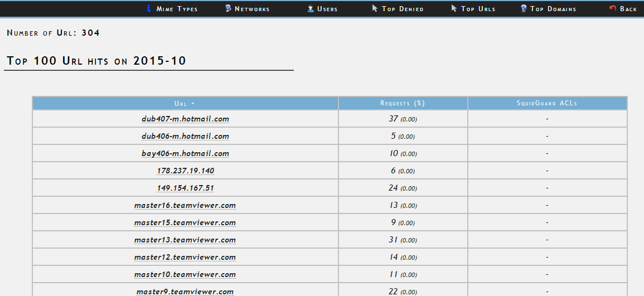644x296 pixels.
Task: Sort table by Requests (%) header
Action: click(x=403, y=104)
